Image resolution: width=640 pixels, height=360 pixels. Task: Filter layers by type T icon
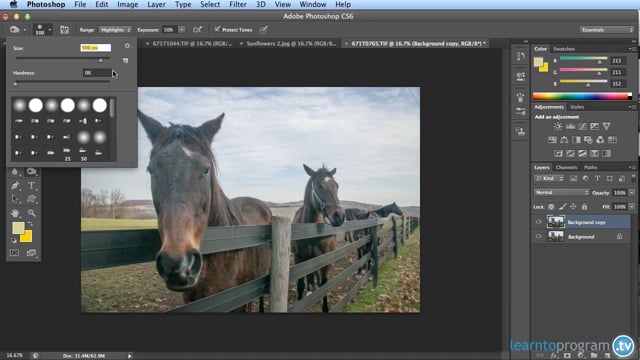pyautogui.click(x=597, y=178)
